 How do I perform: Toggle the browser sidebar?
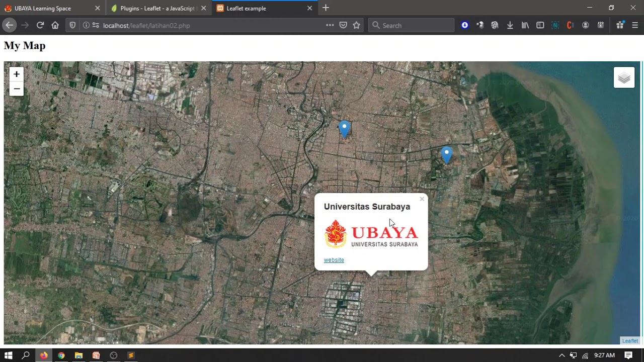[x=540, y=25]
